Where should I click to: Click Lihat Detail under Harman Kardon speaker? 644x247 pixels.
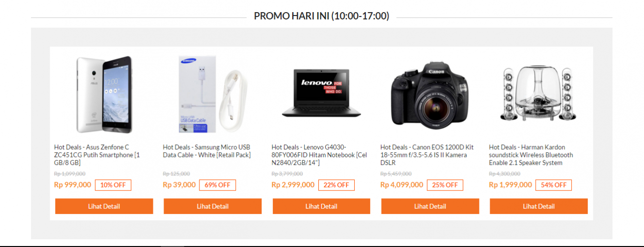(539, 206)
